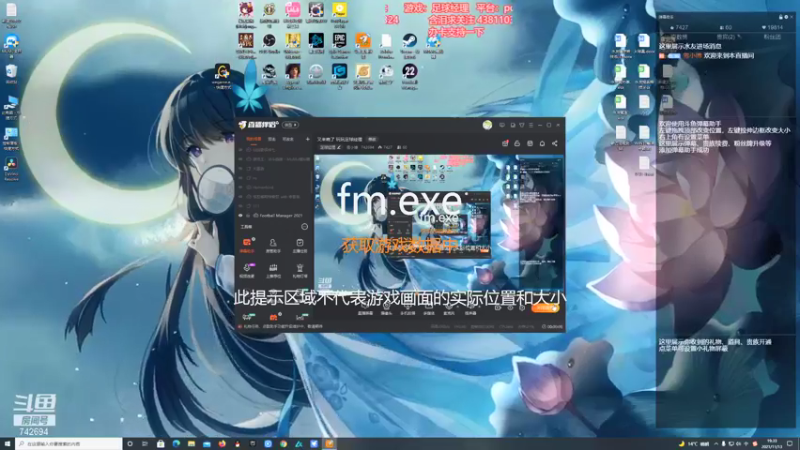This screenshot has height=450, width=800.
Task: Open Chrome from the taskbar
Action: click(283, 444)
